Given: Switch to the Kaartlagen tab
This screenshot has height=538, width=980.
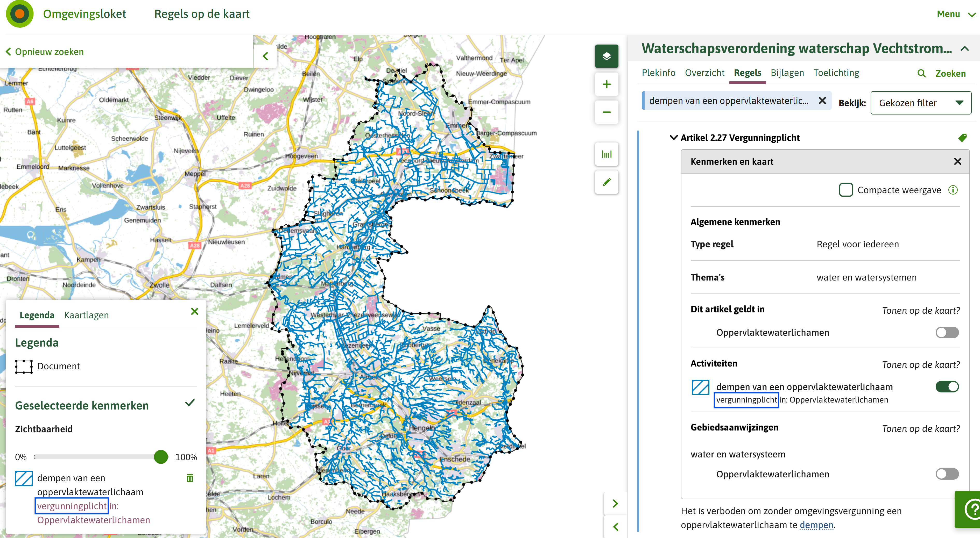Looking at the screenshot, I should [86, 315].
